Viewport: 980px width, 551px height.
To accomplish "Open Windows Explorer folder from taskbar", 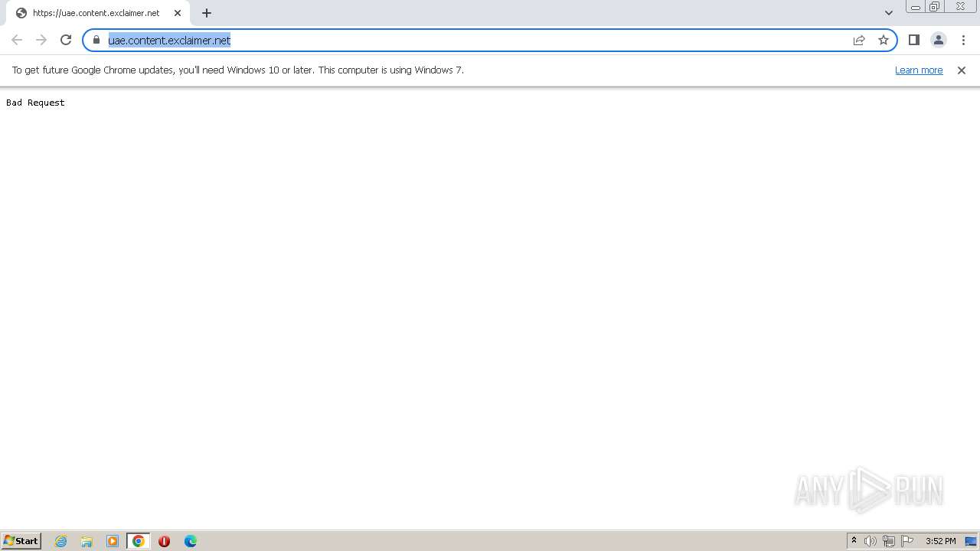I will point(87,541).
